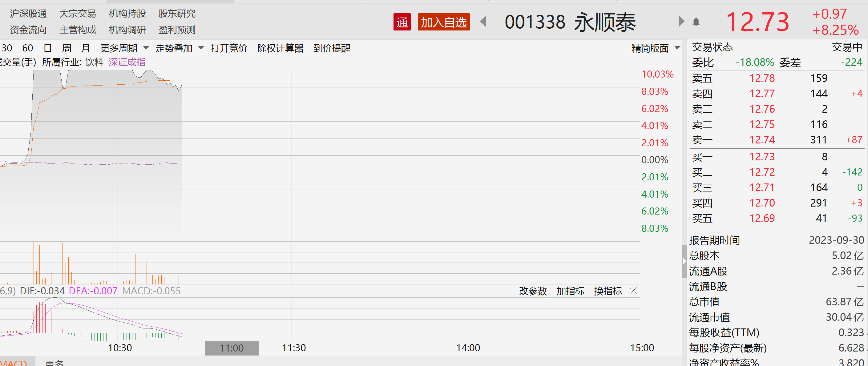Click 换指标 to switch indicator
The height and width of the screenshot is (366, 868).
[x=608, y=291]
